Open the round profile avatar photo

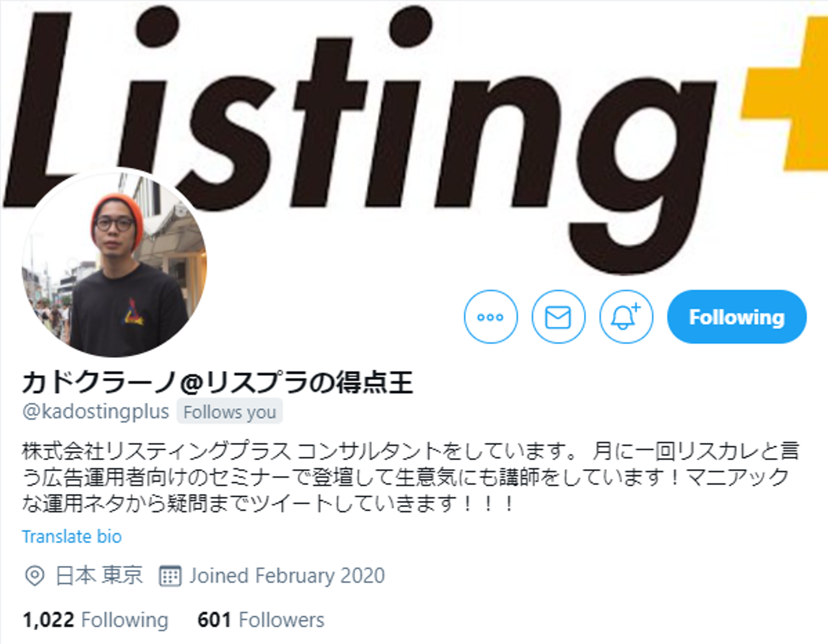[114, 263]
